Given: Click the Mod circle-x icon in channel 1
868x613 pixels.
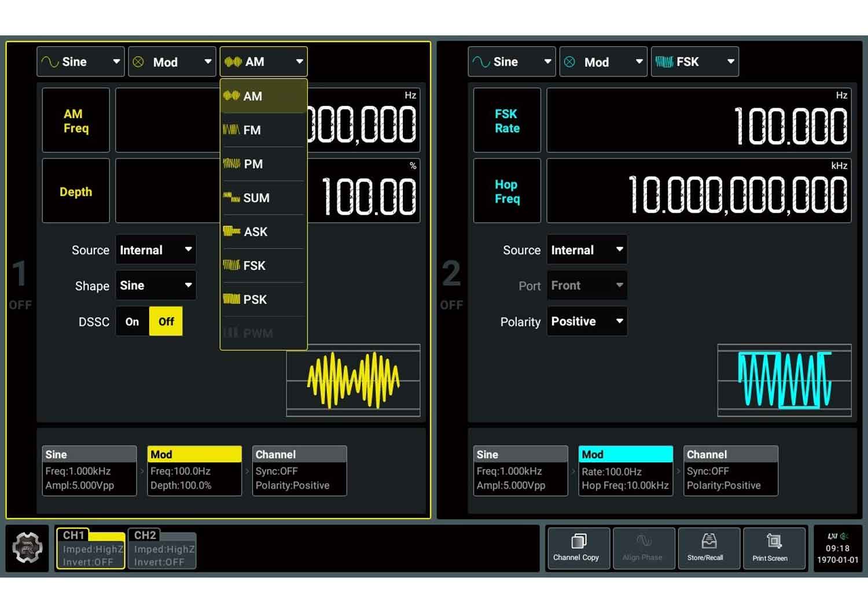Looking at the screenshot, I should (138, 62).
